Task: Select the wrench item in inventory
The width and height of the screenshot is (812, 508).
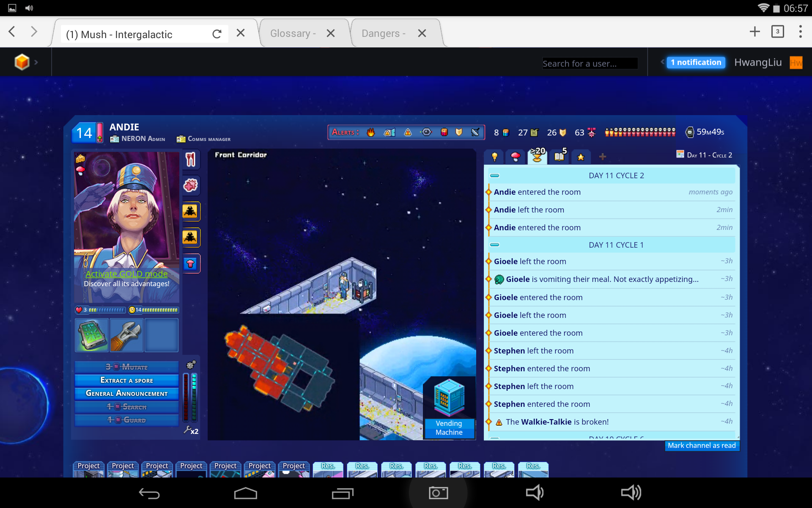Action: (127, 335)
